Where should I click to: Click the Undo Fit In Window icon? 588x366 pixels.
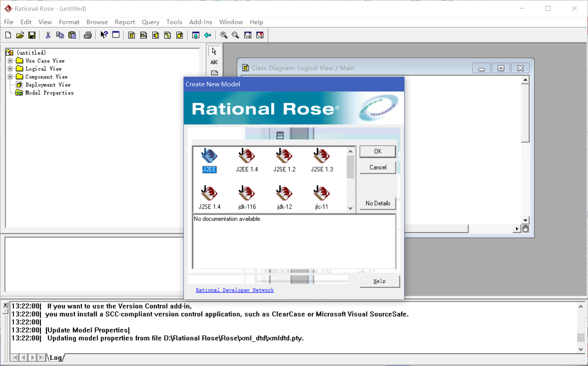click(x=260, y=35)
